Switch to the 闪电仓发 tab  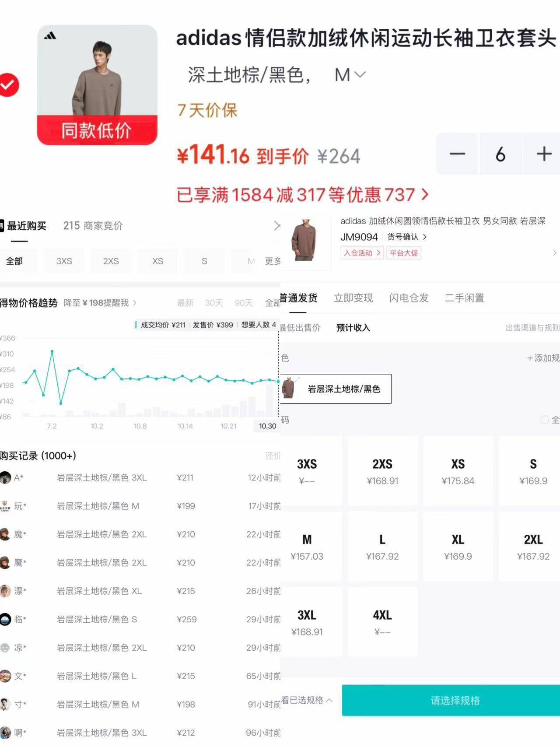(x=409, y=298)
